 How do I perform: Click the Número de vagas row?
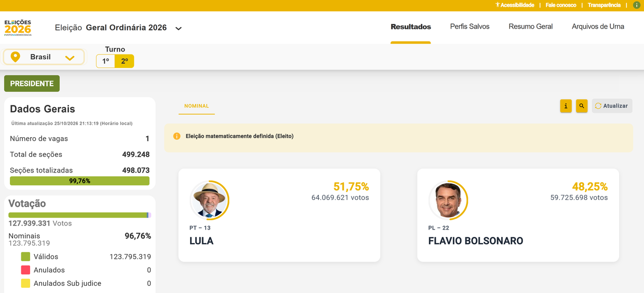click(79, 139)
